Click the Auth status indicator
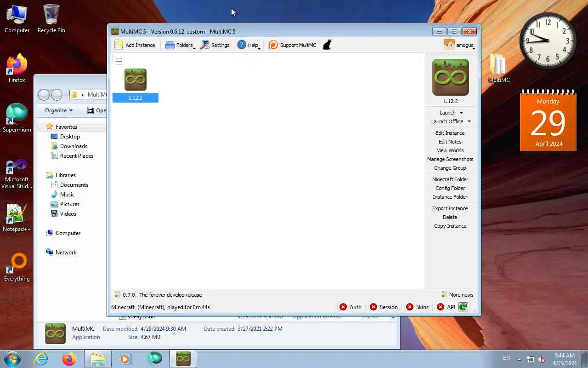This screenshot has width=588, height=368. point(351,307)
